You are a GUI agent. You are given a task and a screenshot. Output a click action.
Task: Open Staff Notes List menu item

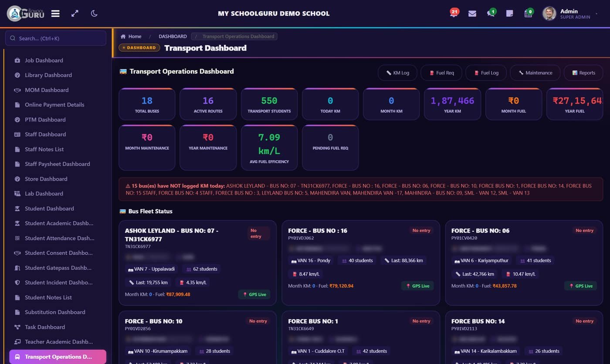tap(58, 149)
